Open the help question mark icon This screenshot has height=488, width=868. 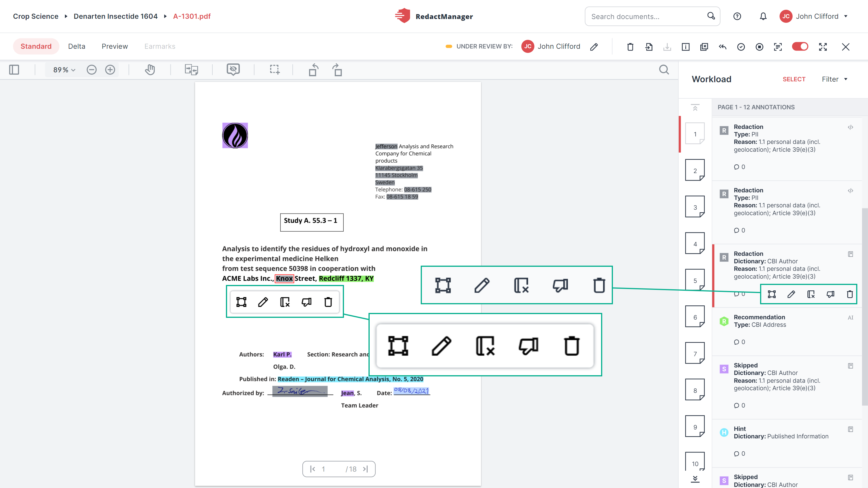[x=737, y=16]
